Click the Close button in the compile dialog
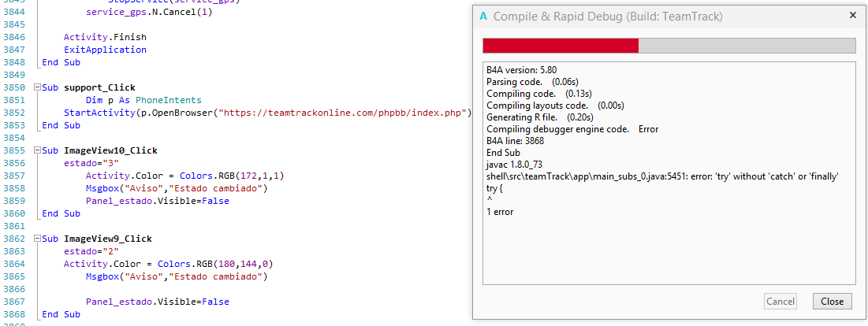Viewport: 868px width, 326px height. point(832,302)
